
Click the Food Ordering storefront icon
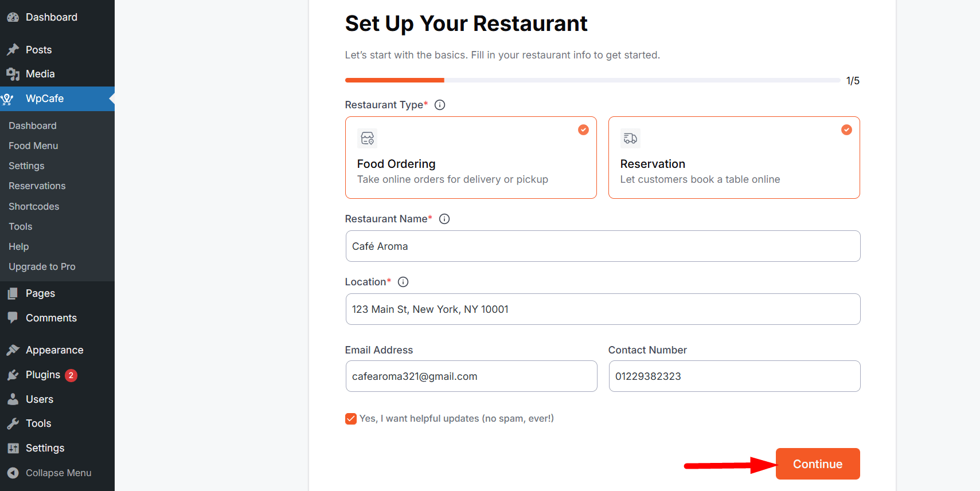(x=367, y=138)
